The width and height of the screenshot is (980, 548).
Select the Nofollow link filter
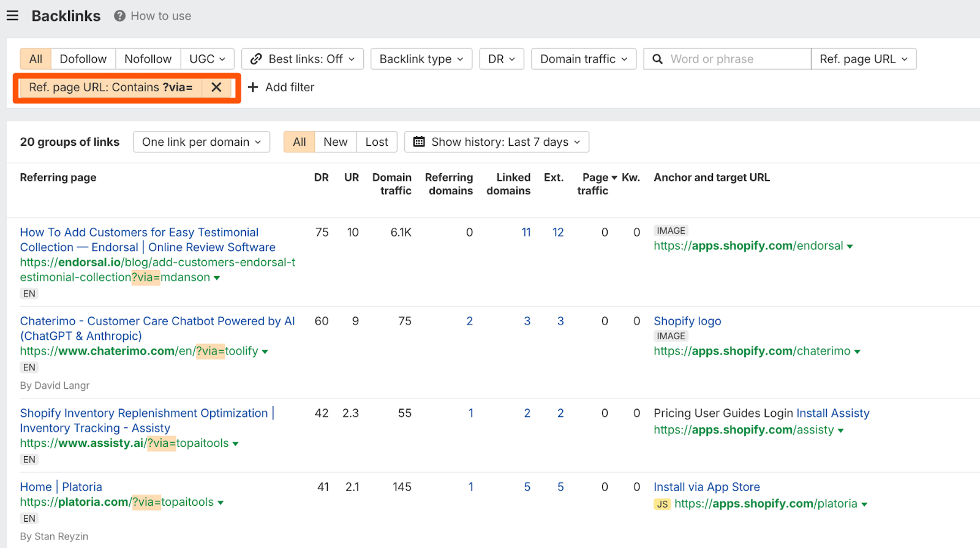(x=148, y=59)
